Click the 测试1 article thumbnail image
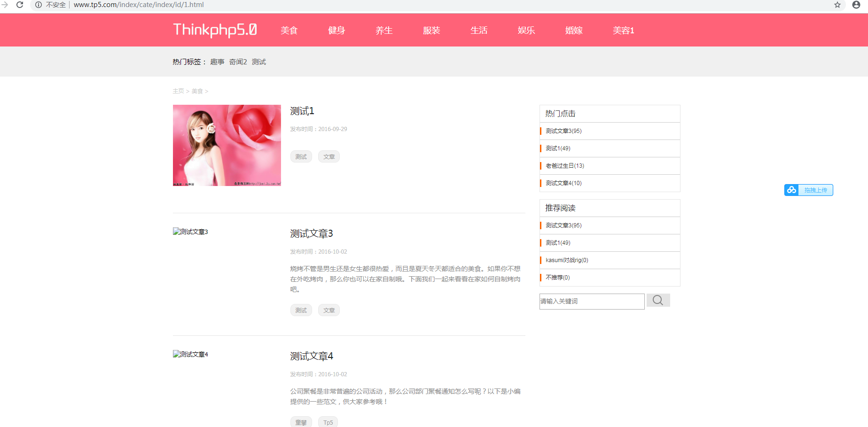The width and height of the screenshot is (868, 427). coord(227,145)
